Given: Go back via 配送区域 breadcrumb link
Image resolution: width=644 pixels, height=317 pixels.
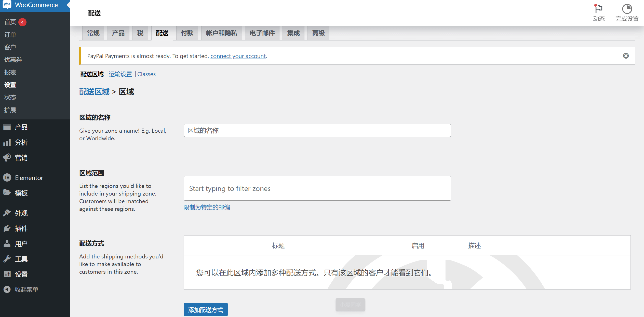Looking at the screenshot, I should click(94, 91).
